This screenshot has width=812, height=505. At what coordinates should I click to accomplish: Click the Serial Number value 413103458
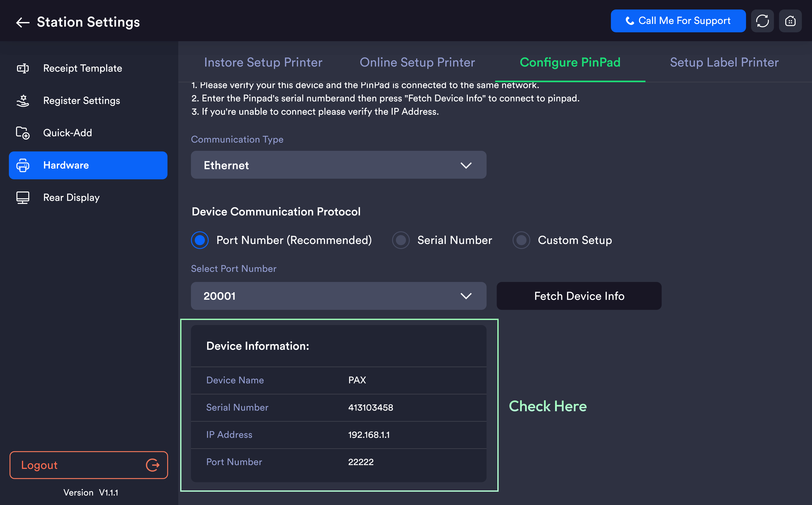(370, 407)
